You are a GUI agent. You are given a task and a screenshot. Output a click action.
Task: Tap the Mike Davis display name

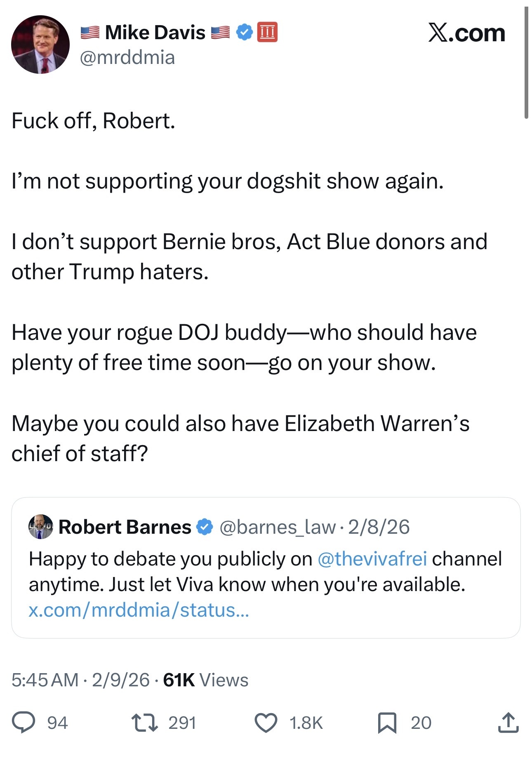pyautogui.click(x=155, y=32)
